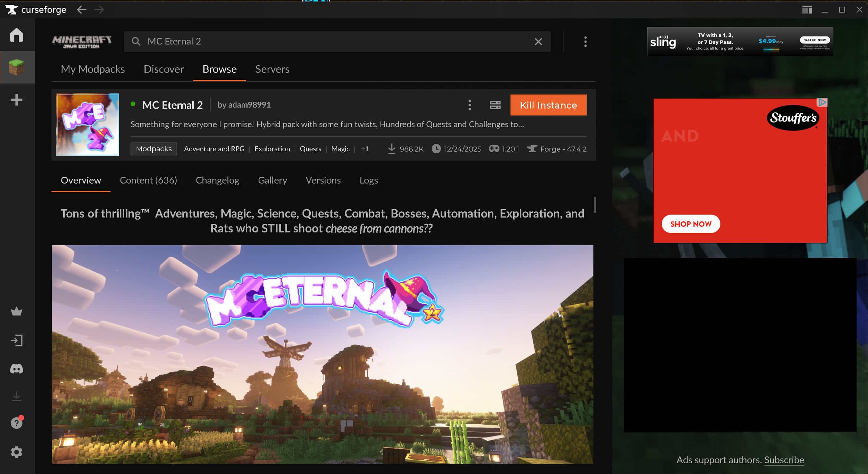Click the sign-in arrow icon

pyautogui.click(x=16, y=340)
